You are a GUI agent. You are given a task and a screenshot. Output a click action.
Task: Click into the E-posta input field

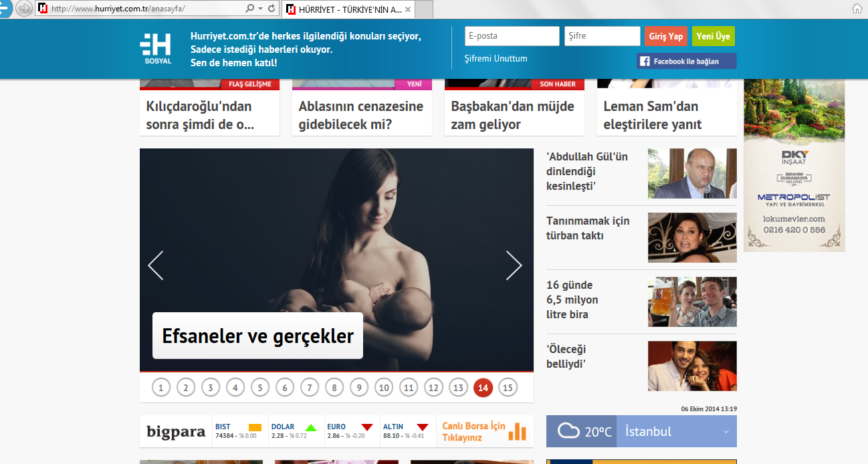pyautogui.click(x=512, y=36)
